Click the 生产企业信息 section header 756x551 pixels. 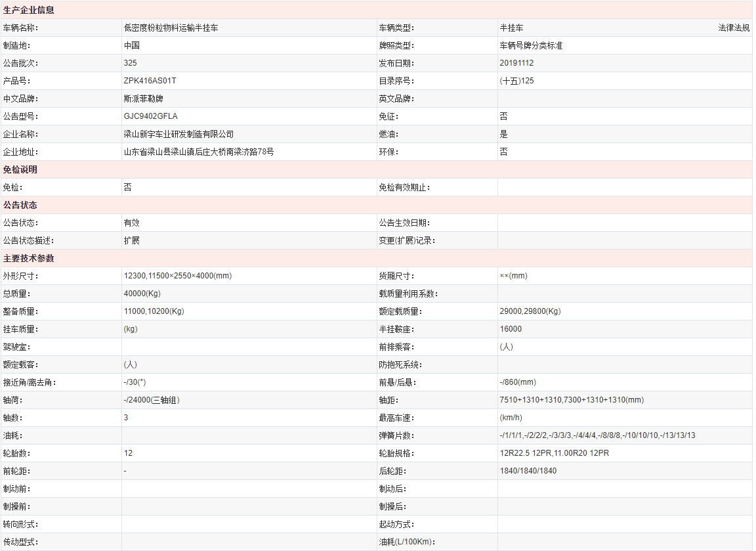tap(29, 11)
